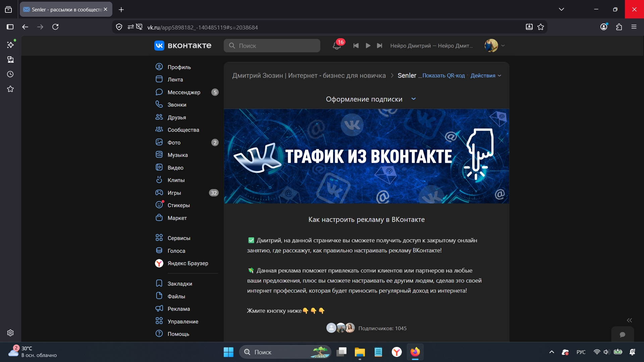
Task: Toggle the browser sidebar panel
Action: (10, 27)
